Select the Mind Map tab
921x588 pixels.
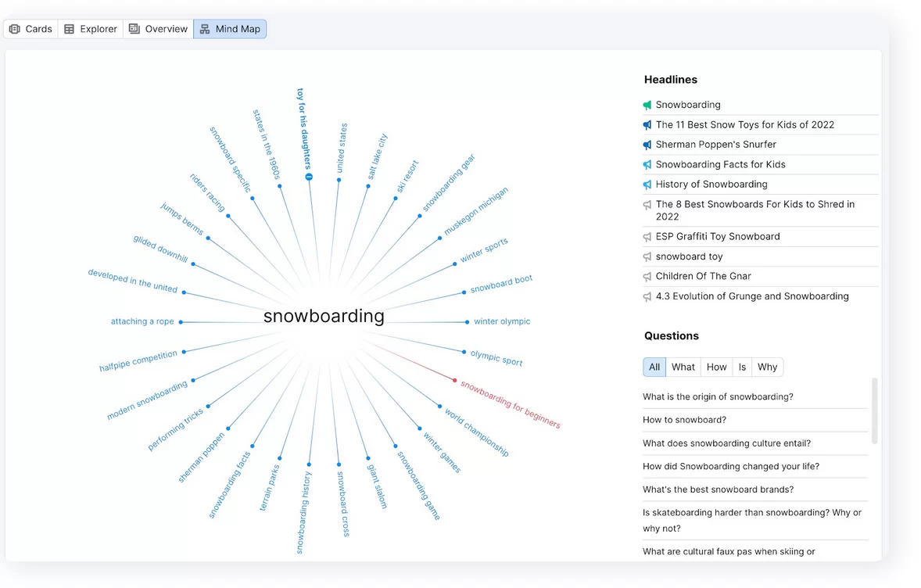click(x=230, y=29)
